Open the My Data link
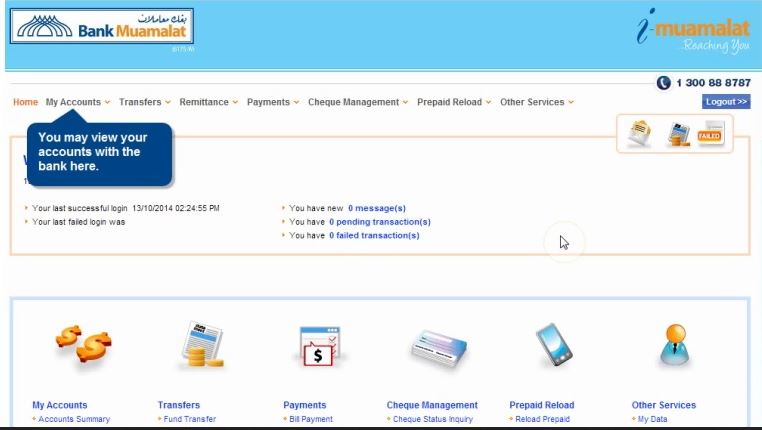762x430 pixels. pos(652,419)
